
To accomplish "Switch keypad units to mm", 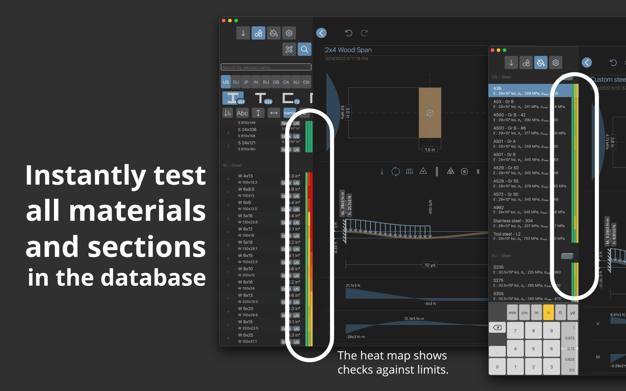I will [x=513, y=313].
